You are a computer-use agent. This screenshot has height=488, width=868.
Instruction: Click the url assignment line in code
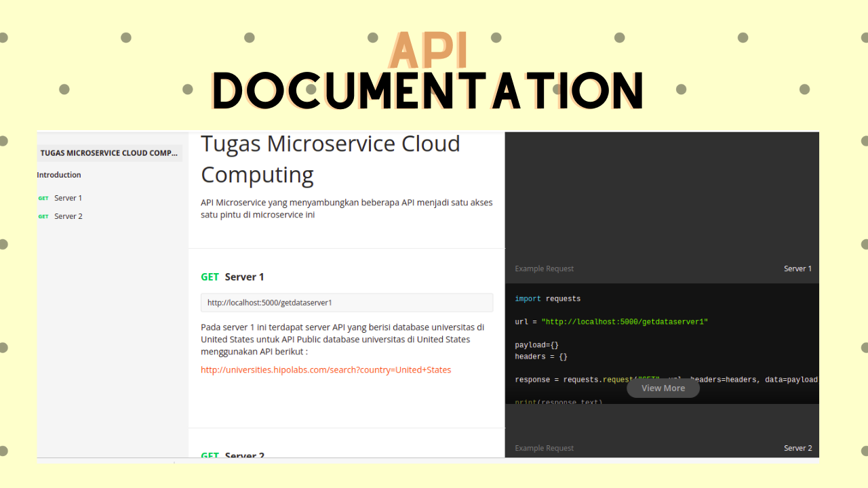click(611, 322)
